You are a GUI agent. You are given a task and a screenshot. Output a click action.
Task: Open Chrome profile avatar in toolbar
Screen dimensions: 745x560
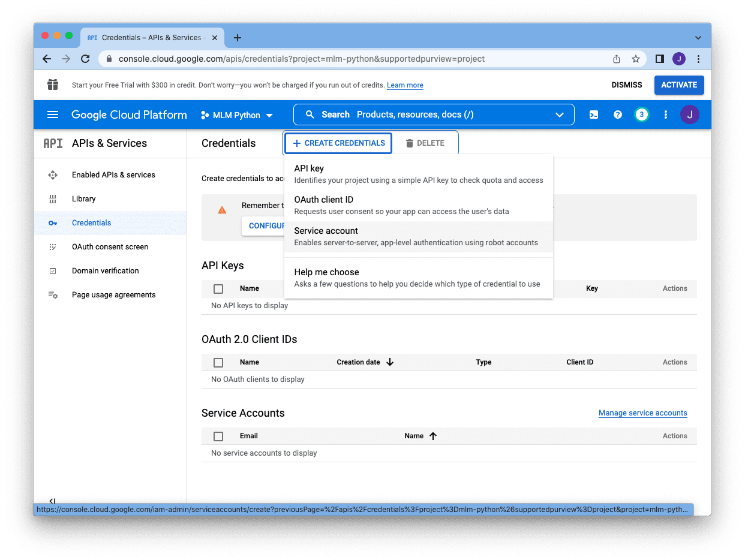click(679, 59)
